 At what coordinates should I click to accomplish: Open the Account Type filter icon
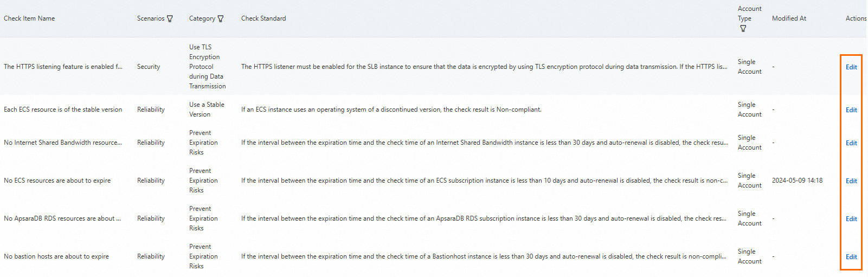click(x=743, y=29)
